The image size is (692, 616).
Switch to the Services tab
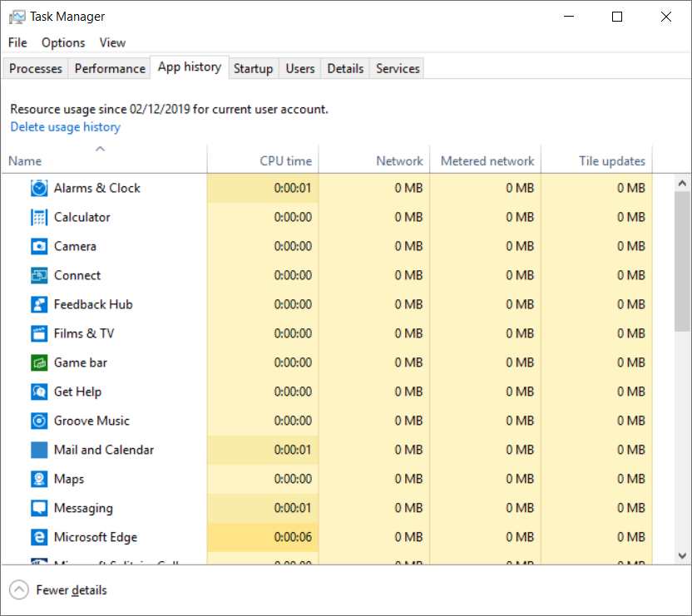(398, 68)
